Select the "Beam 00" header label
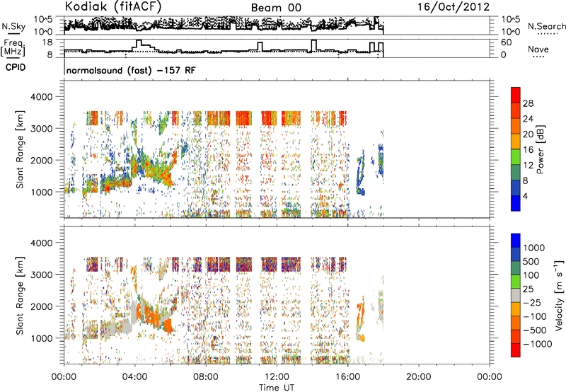 pos(276,8)
